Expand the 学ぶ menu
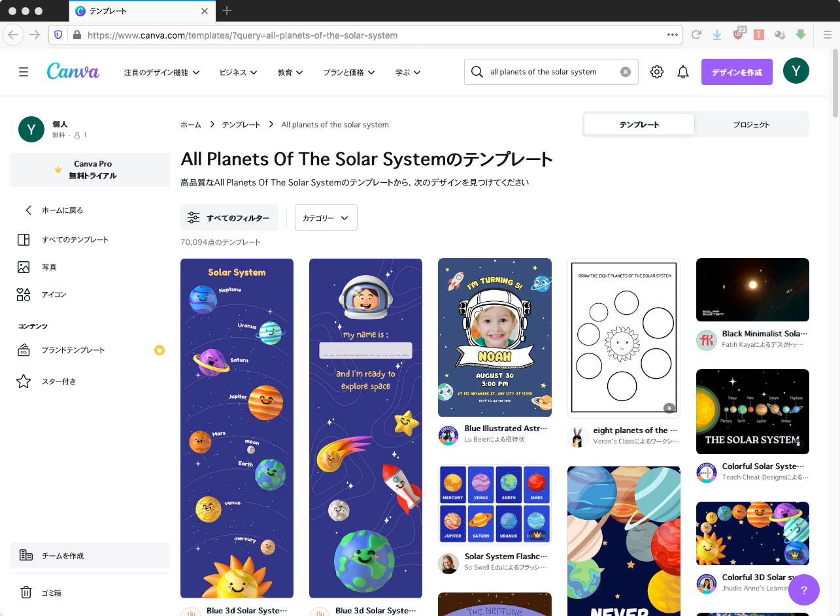 click(x=408, y=72)
